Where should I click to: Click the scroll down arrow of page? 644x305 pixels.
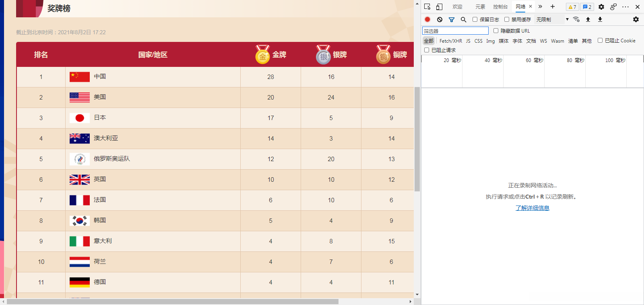pyautogui.click(x=417, y=295)
